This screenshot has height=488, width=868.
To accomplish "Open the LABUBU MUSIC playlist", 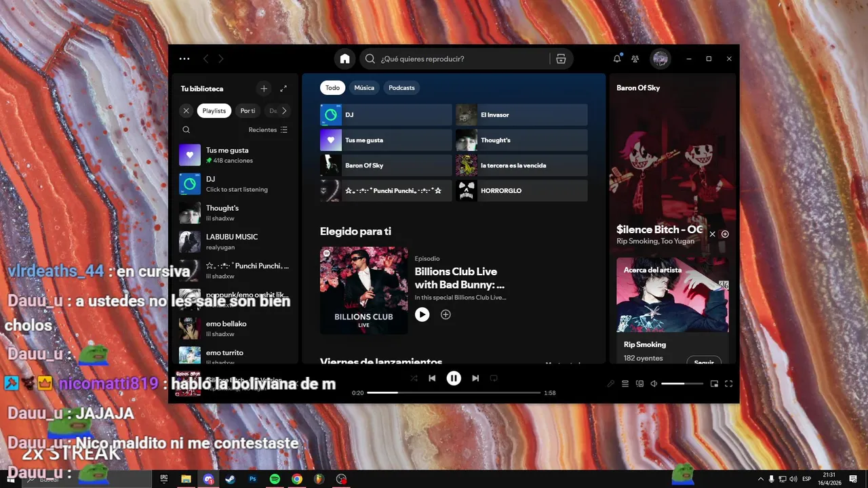I will (x=235, y=242).
